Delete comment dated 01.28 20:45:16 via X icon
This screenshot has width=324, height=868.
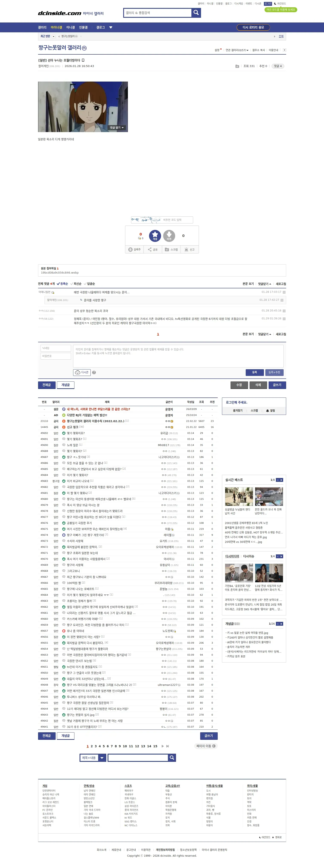pyautogui.click(x=284, y=311)
